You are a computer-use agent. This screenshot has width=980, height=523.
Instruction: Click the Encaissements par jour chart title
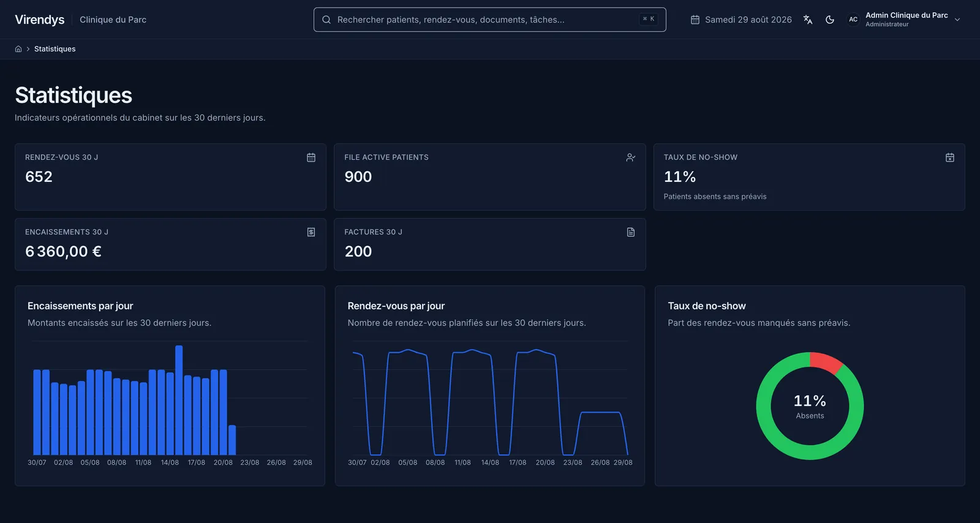(80, 306)
